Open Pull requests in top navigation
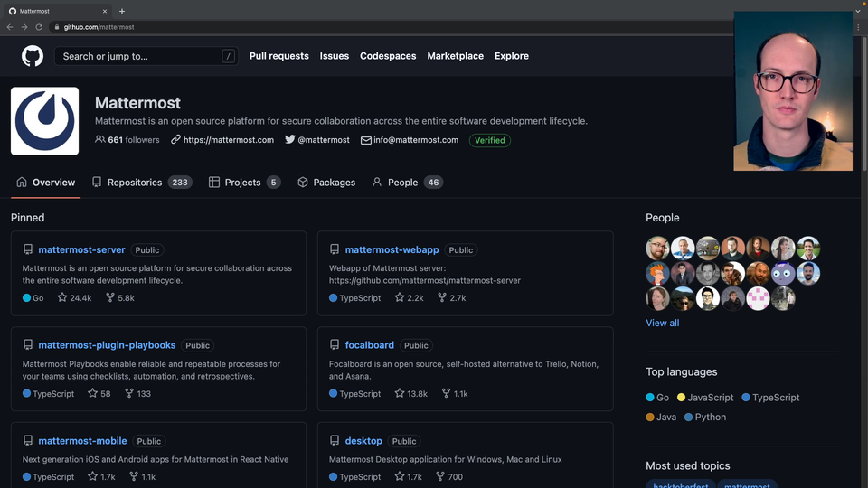Viewport: 868px width, 488px height. (x=278, y=56)
